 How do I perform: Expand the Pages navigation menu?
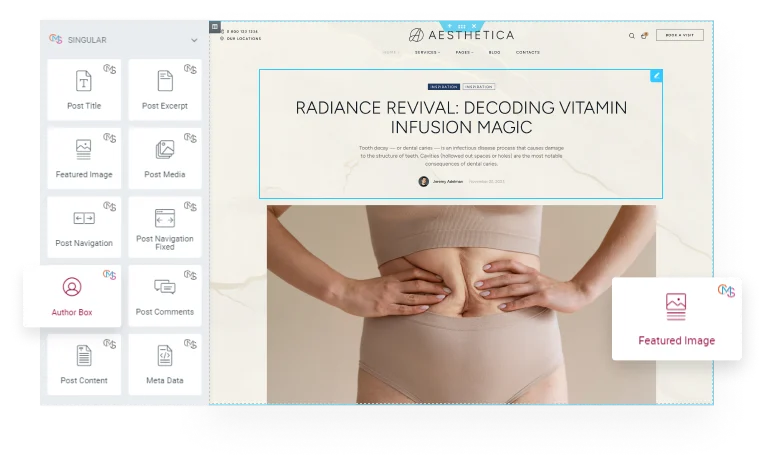click(x=464, y=52)
